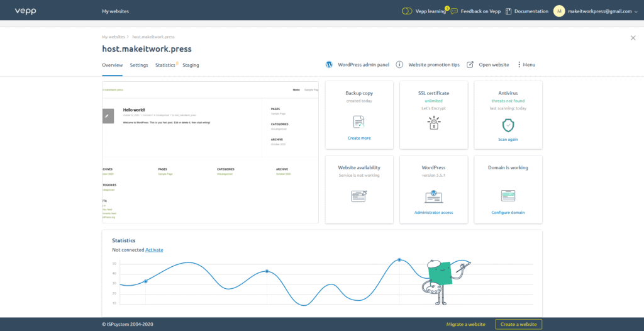This screenshot has height=331, width=644.
Task: Open Administrator access link
Action: pyautogui.click(x=433, y=213)
